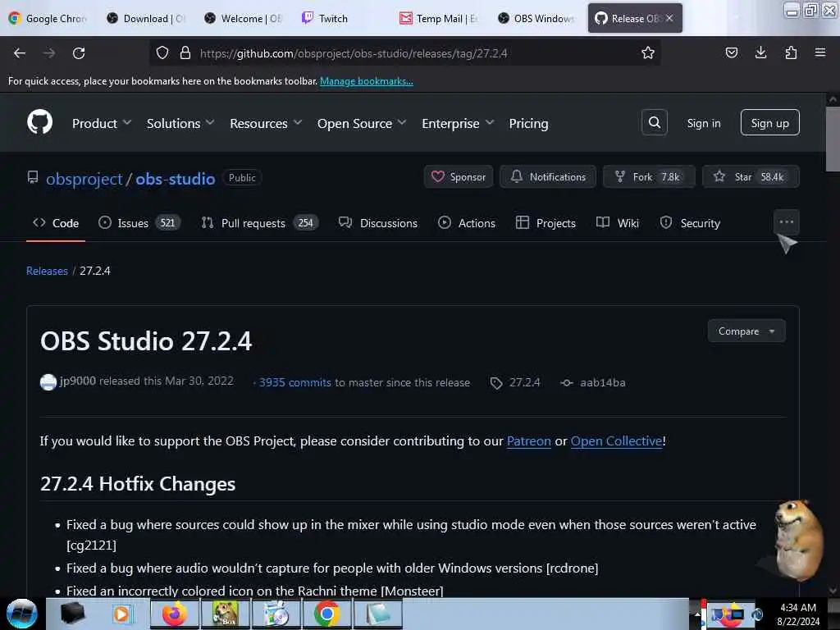Star the repository with Star button
This screenshot has height=630, width=840.
[x=751, y=177]
